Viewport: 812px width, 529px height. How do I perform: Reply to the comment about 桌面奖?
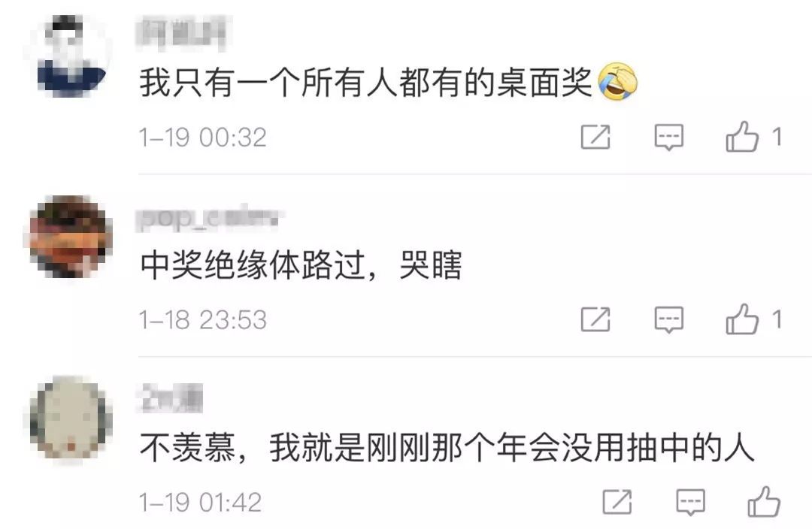coord(668,138)
